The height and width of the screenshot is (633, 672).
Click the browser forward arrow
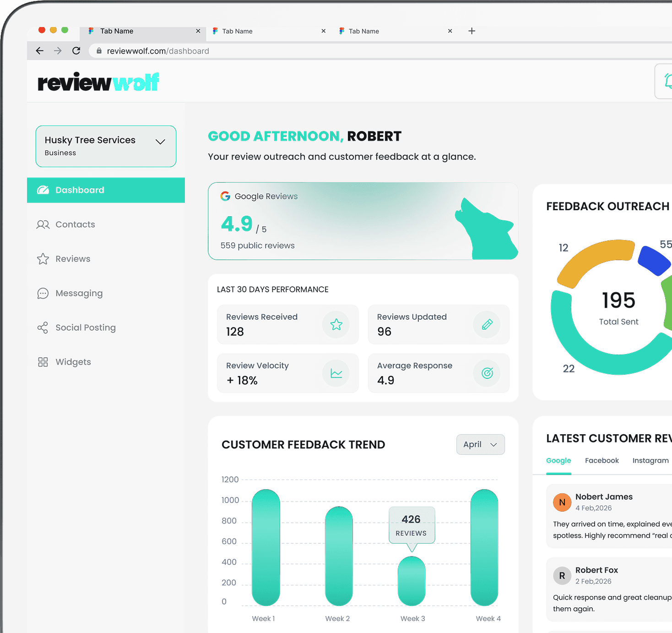pos(58,51)
